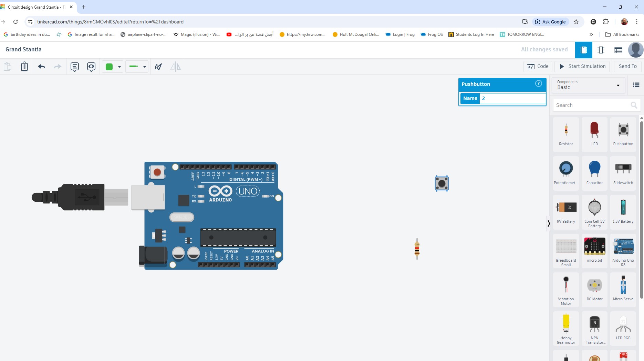Reload the browser page
The height and width of the screenshot is (361, 644).
point(15,22)
